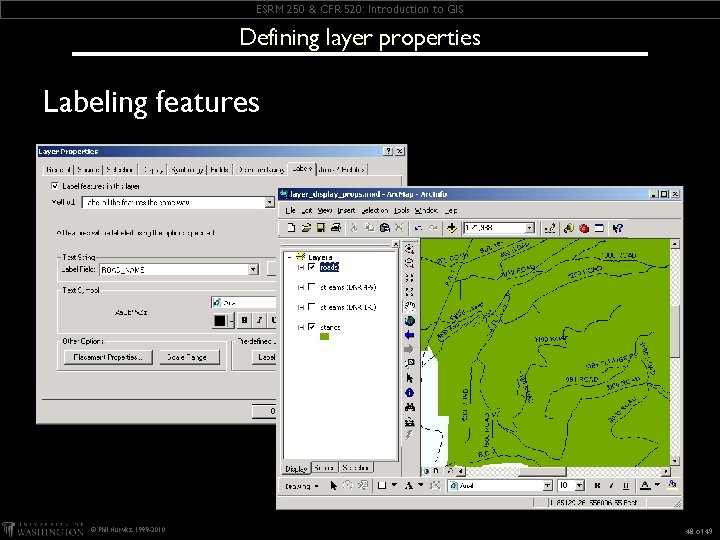Image resolution: width=720 pixels, height=540 pixels.
Task: Open the Drawing menu dropdown
Action: point(302,486)
